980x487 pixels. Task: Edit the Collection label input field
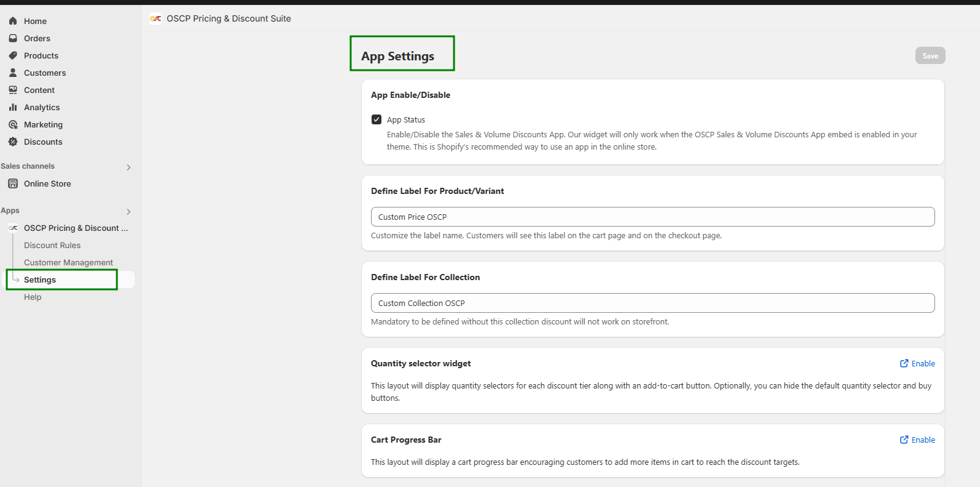[x=652, y=303]
